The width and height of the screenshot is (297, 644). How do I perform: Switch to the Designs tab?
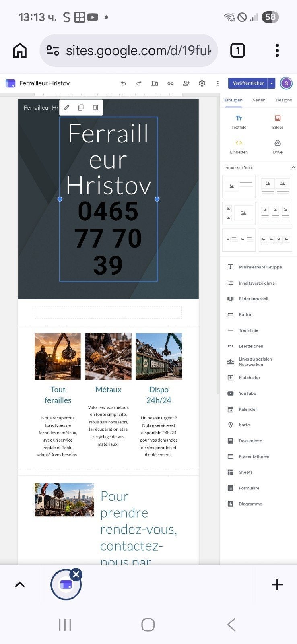(284, 100)
